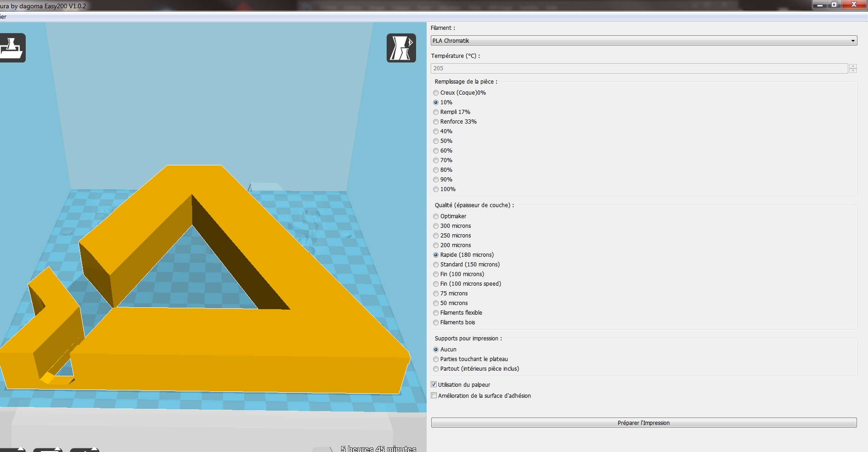Choose Rapide (180 microns) quality
The image size is (868, 452).
[463, 255]
